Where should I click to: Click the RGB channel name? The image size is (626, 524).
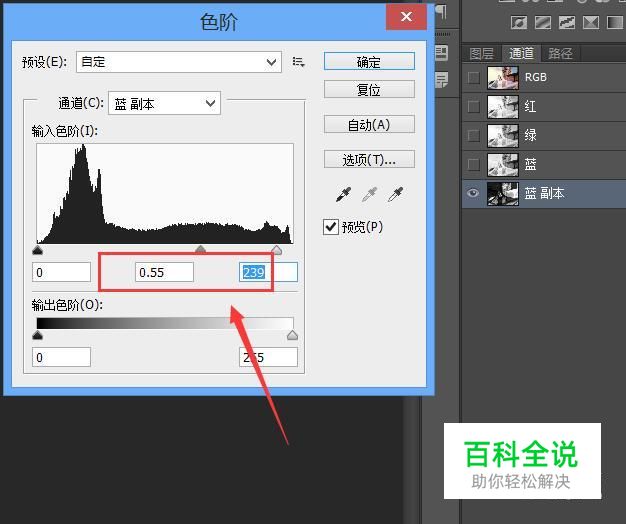[x=535, y=77]
